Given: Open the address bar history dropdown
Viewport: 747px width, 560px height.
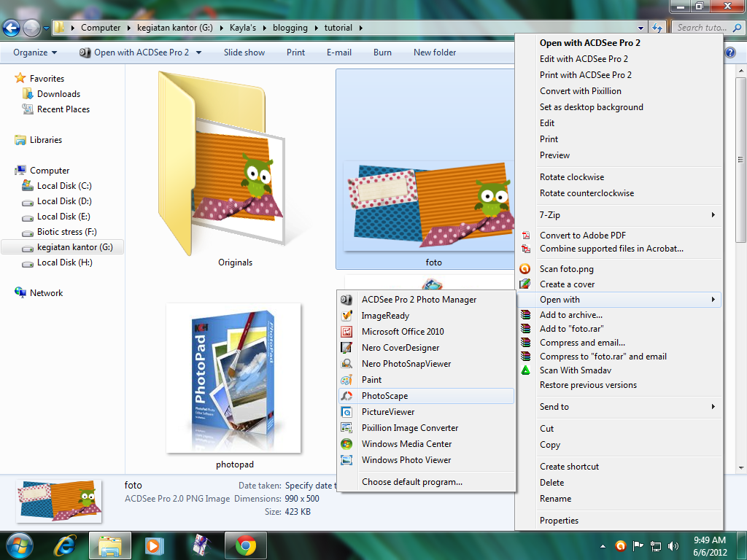Looking at the screenshot, I should 640,28.
